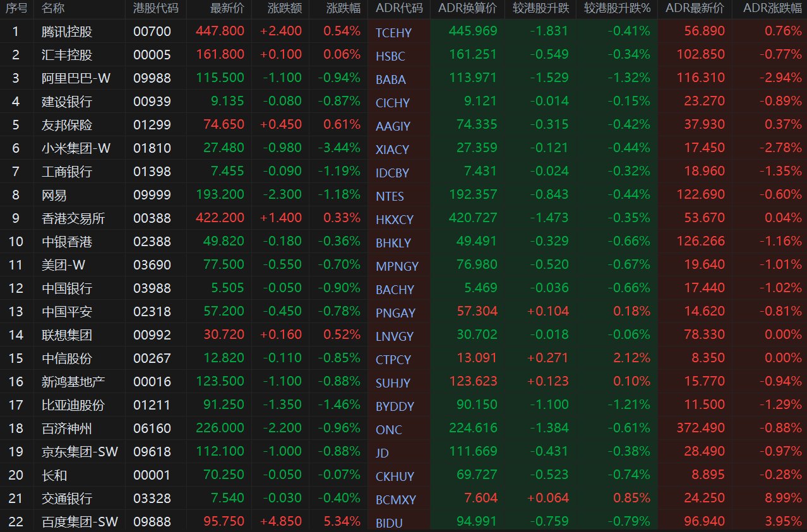This screenshot has width=807, height=532.
Task: Click ADR converted price 13.091
Action: 476,358
